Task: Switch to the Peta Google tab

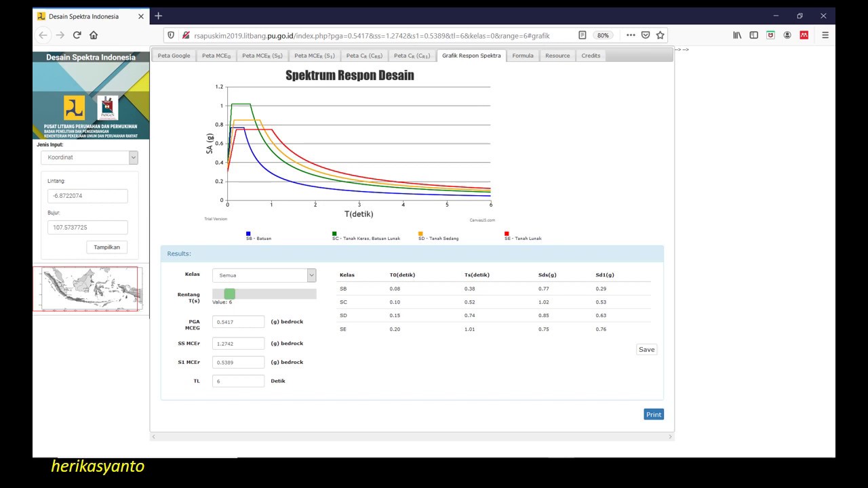Action: (174, 56)
